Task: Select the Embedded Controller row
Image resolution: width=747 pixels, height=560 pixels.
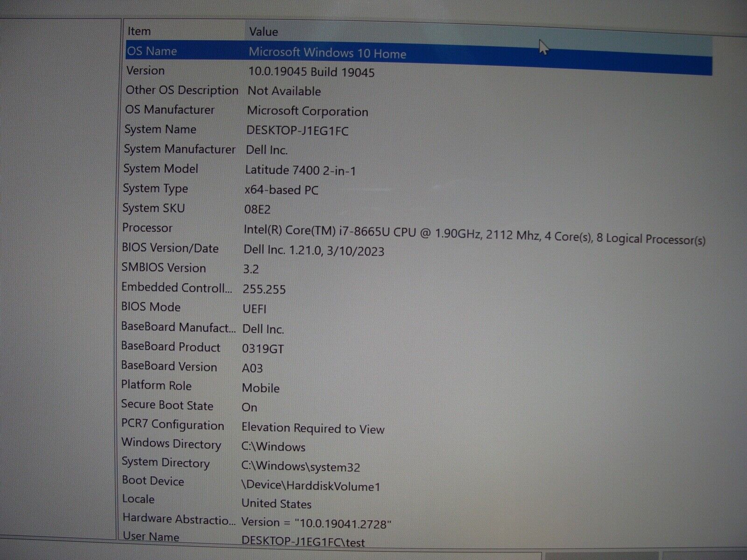Action: [x=176, y=287]
